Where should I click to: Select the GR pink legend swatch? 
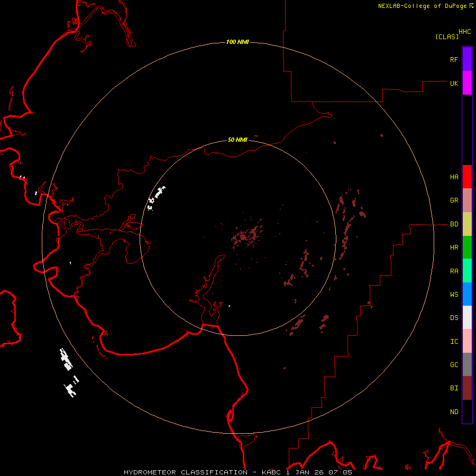click(467, 200)
